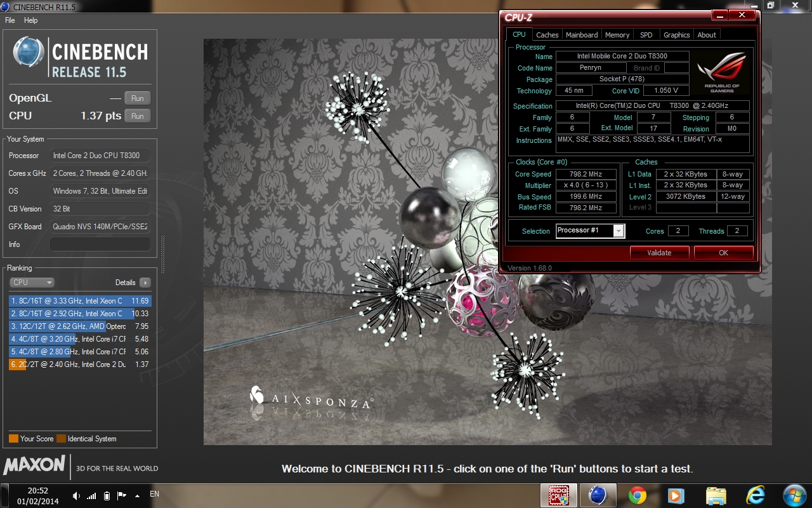Select ranking row 1 Xeon 3.33 GHz
Image resolution: width=812 pixels, height=508 pixels.
(80, 301)
